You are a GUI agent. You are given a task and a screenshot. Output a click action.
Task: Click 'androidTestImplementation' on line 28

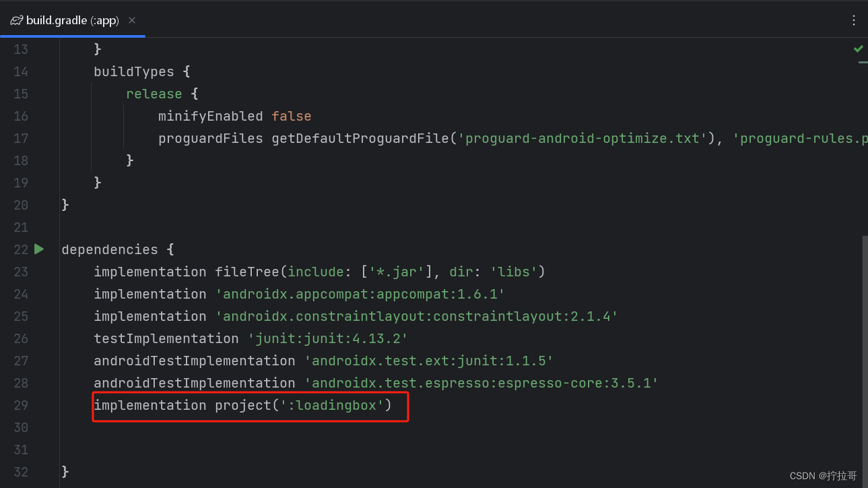coord(195,383)
